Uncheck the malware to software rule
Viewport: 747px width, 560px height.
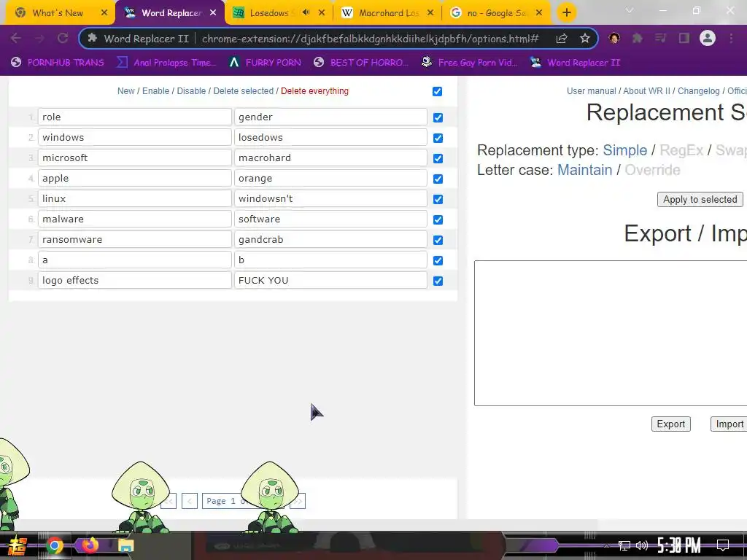click(438, 219)
